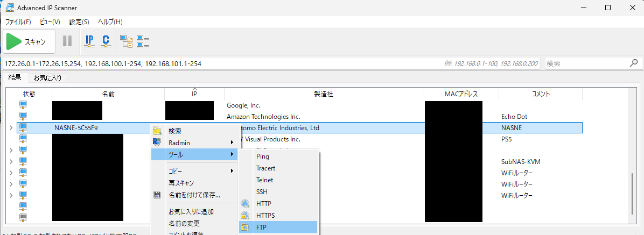Open the ビュー(V) menu

[x=50, y=22]
